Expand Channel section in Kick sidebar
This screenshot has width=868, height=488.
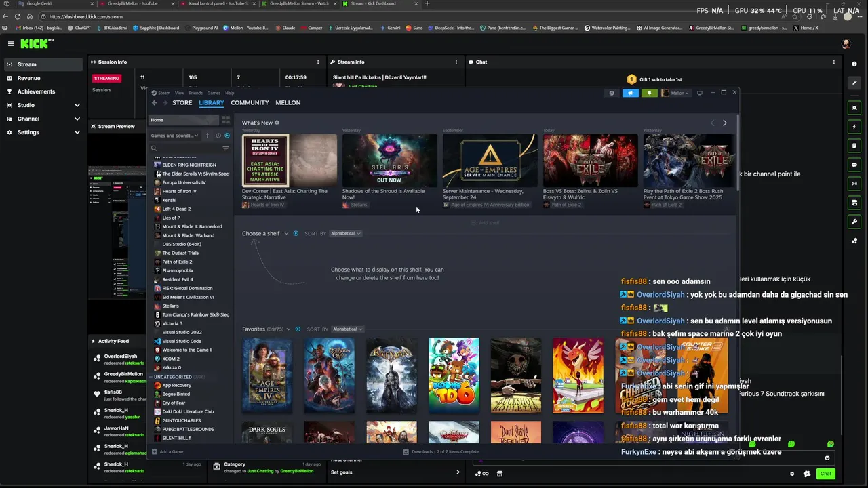[77, 119]
